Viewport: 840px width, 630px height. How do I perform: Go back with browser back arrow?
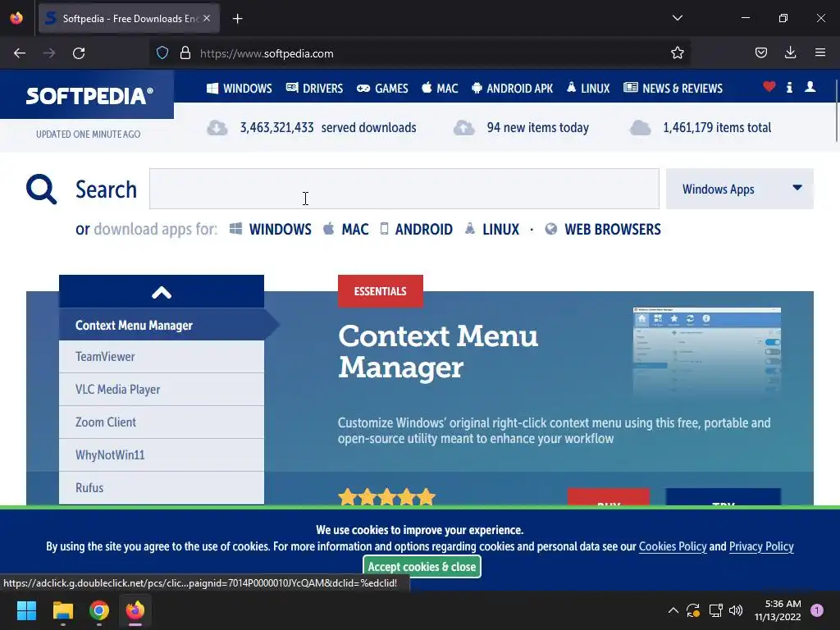click(x=20, y=53)
